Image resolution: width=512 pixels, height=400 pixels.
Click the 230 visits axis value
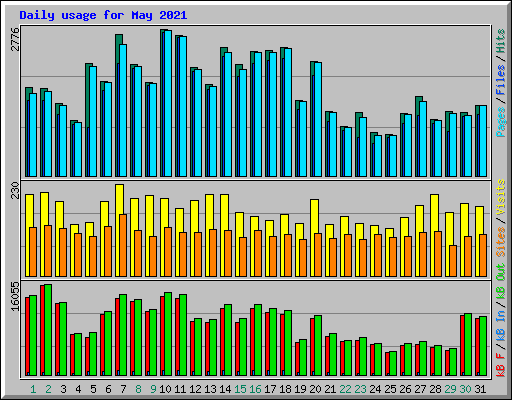[15, 190]
